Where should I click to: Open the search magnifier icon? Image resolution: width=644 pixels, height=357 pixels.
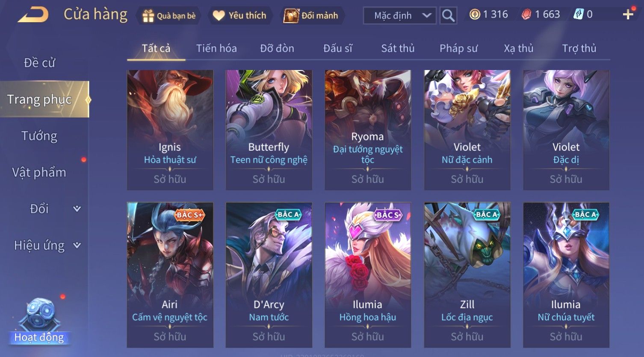point(448,15)
